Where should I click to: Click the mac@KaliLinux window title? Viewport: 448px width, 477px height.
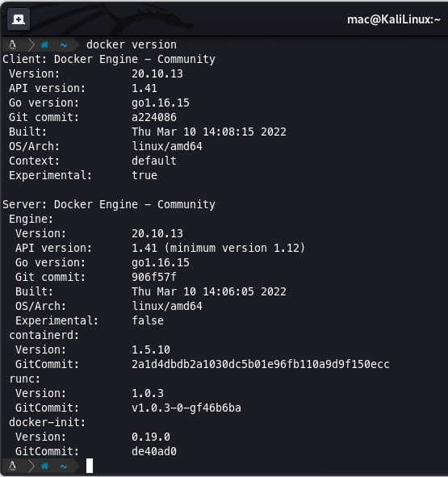click(x=394, y=19)
